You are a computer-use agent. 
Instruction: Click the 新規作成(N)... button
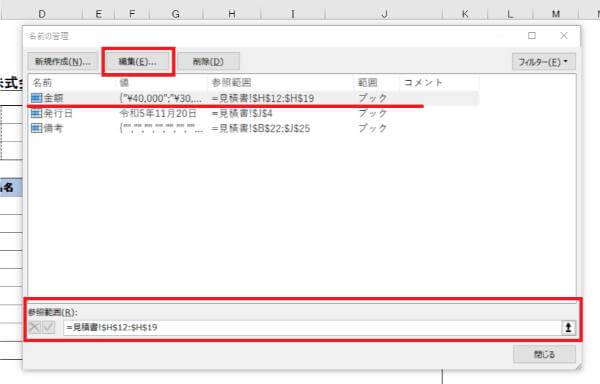(62, 62)
